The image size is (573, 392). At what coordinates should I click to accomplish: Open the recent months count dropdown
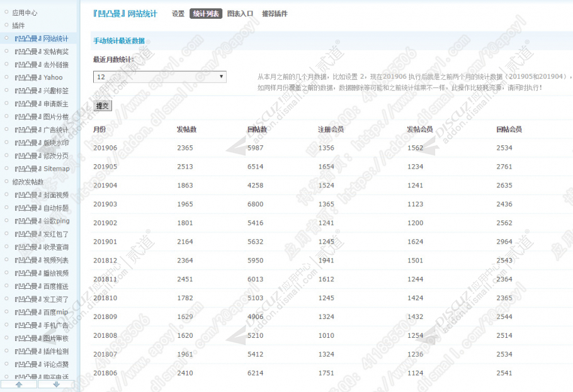coord(160,77)
